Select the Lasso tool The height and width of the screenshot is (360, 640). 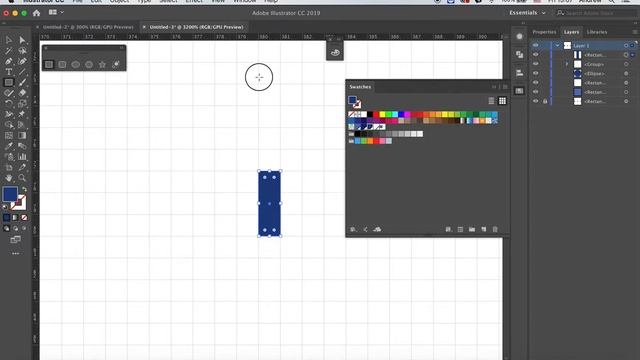tap(22, 51)
